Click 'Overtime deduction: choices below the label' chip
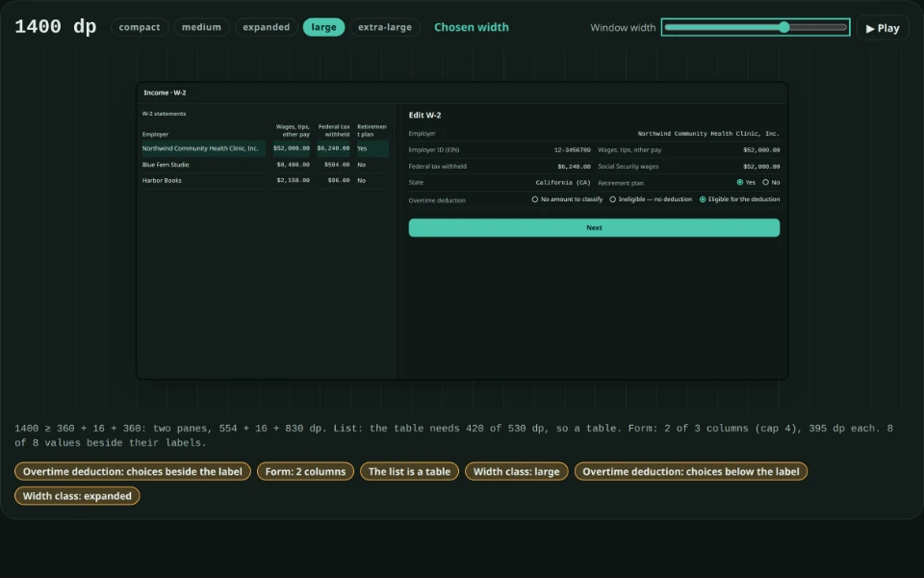Screen dimensions: 924x578 coord(691,472)
